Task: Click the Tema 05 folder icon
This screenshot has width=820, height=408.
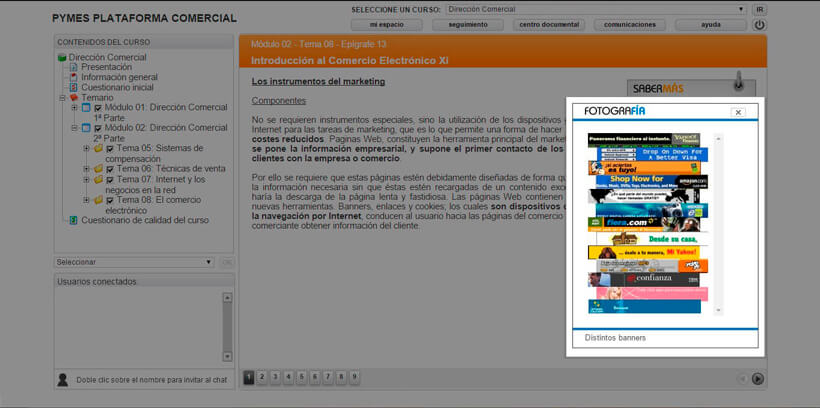Action: pos(98,149)
